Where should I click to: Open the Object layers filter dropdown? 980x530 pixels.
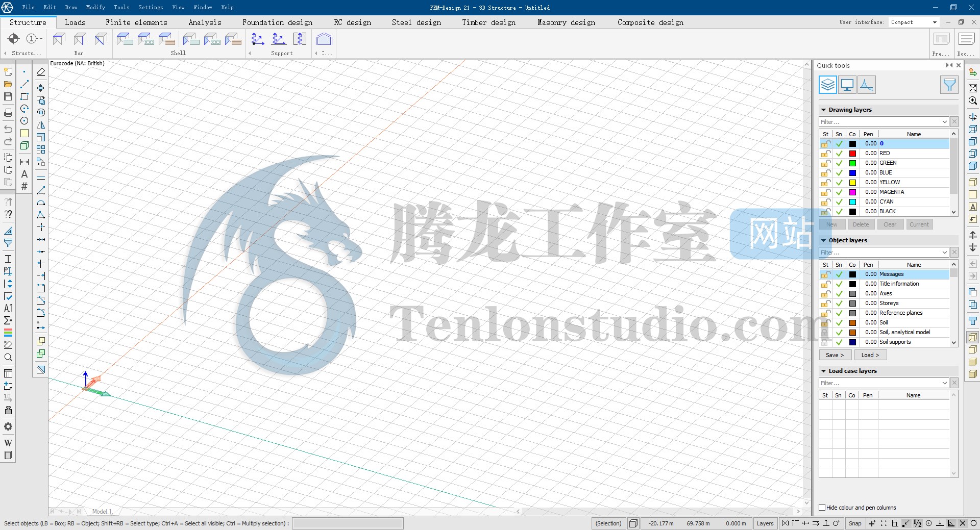click(x=944, y=253)
